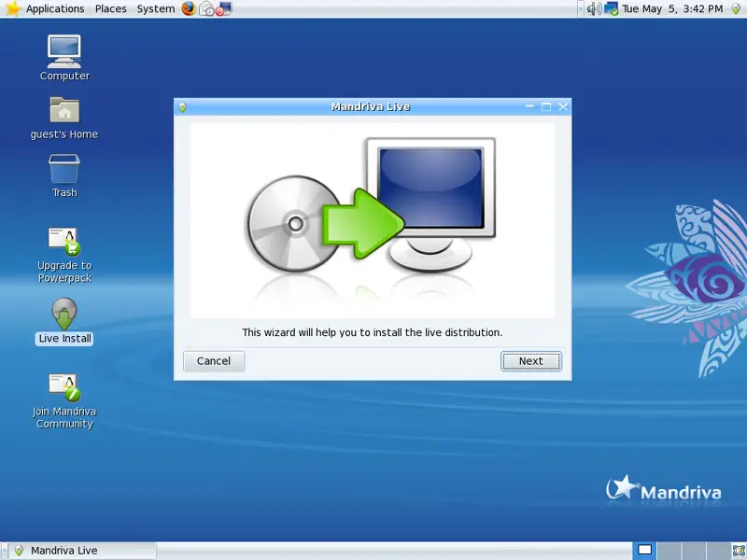Launch Firefox from the top panel
747x560 pixels.
tap(189, 8)
